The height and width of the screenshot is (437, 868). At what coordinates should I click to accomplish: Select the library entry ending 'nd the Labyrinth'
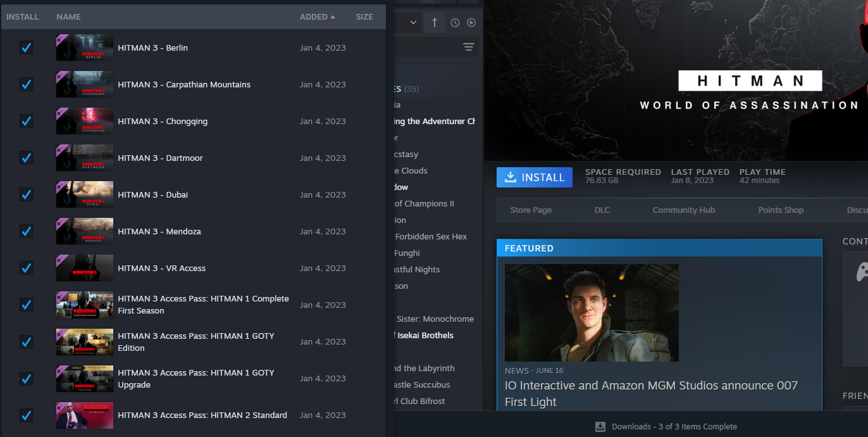pyautogui.click(x=424, y=368)
